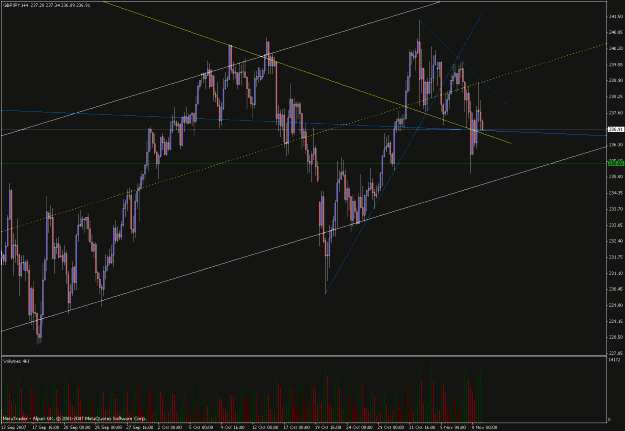Click the '8 Nov 00:00' time label
The image size is (625, 431).
(x=485, y=427)
